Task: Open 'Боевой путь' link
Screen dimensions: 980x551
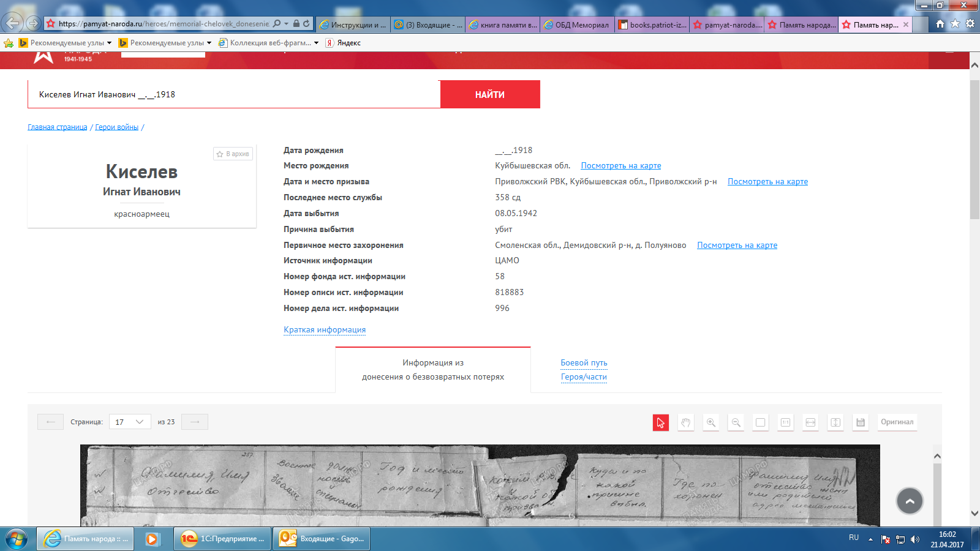Action: click(x=584, y=362)
